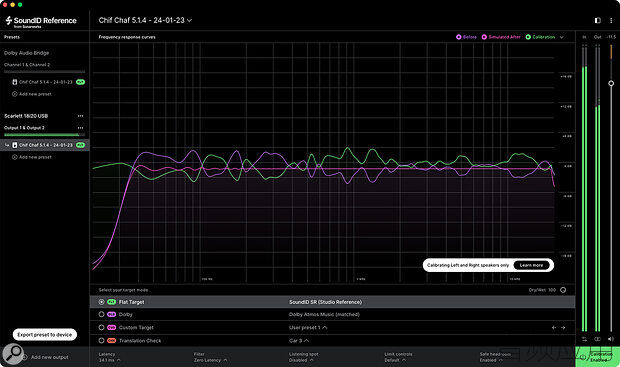Select the Translation Check radio button

pyautogui.click(x=101, y=341)
